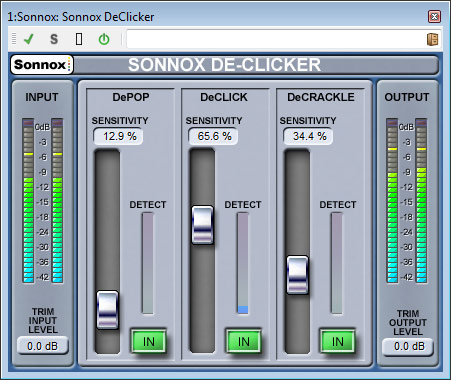Viewport: 451px width, 380px height.
Task: Click the left input level meter
Action: [x=28, y=200]
